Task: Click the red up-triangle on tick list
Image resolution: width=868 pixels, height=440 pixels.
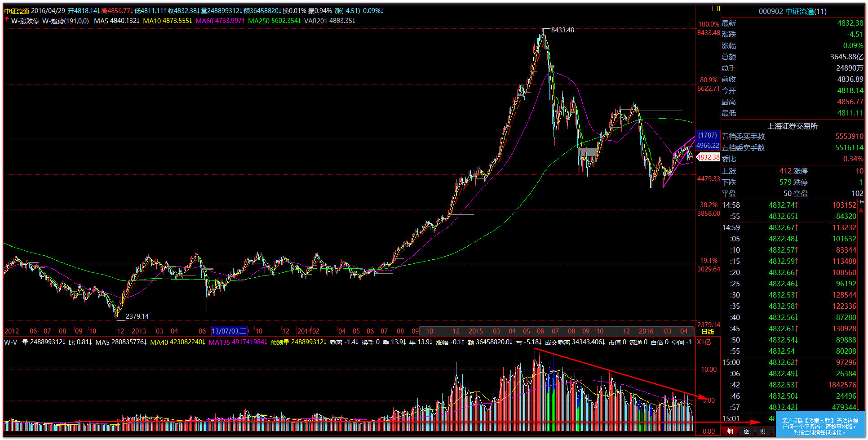Action: [861, 210]
